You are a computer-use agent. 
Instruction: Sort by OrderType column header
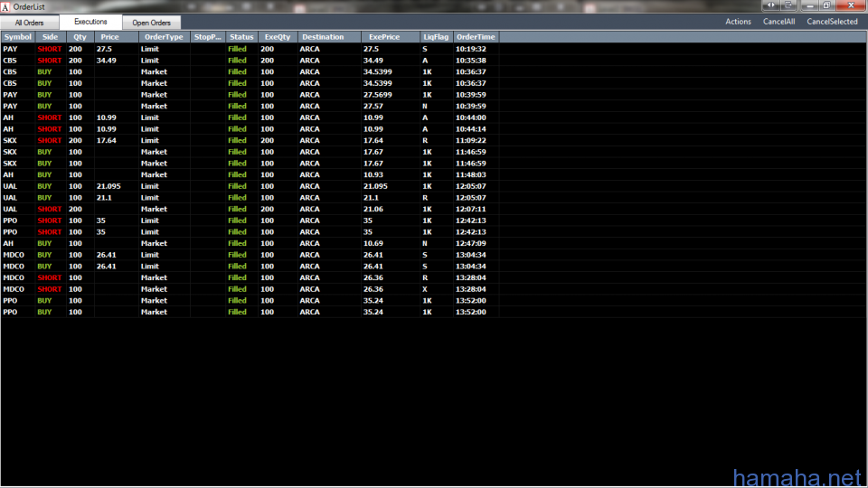pos(164,37)
